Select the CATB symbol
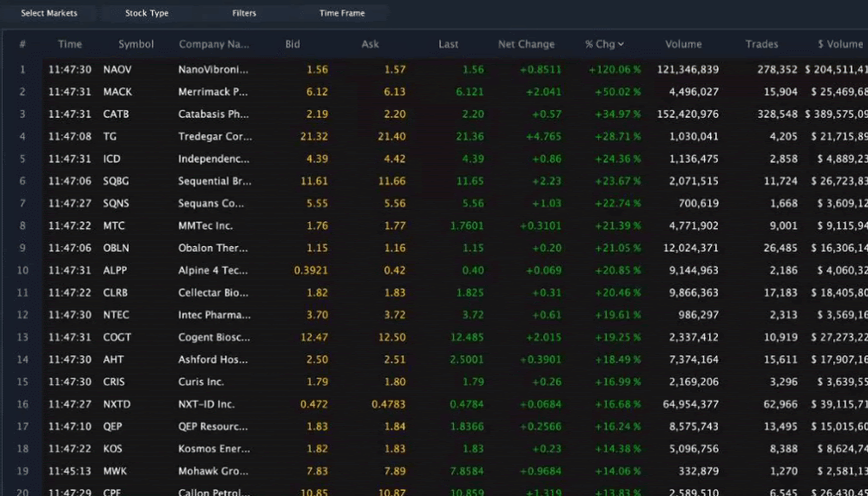 [x=115, y=114]
